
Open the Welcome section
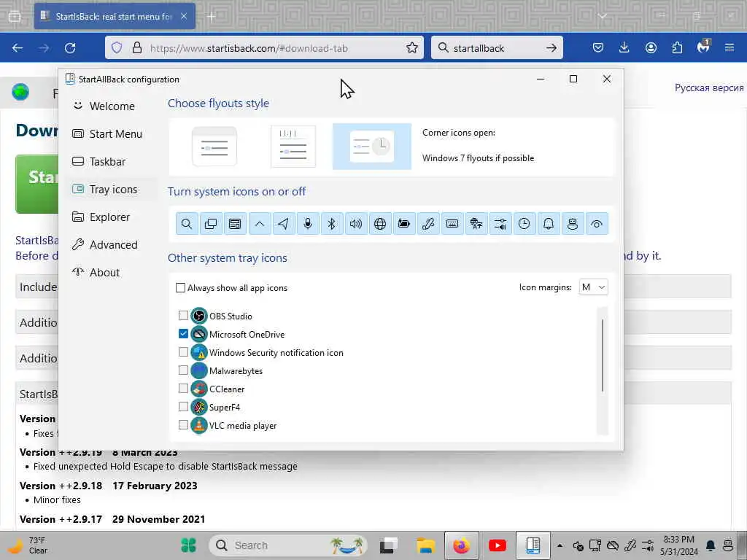110,106
